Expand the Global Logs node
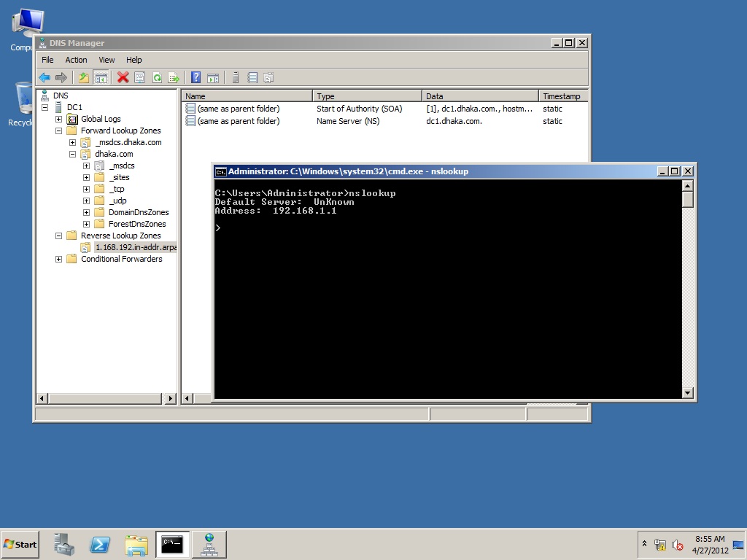 [58, 119]
